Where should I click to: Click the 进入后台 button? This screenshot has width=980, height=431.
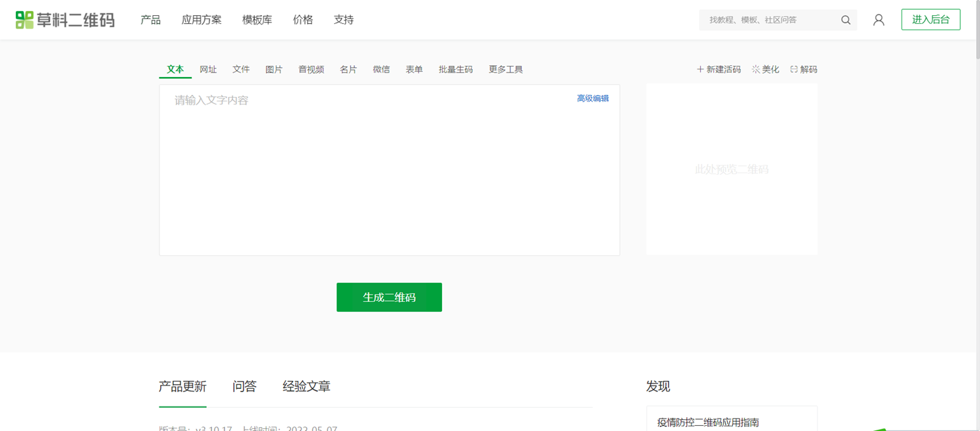[931, 20]
